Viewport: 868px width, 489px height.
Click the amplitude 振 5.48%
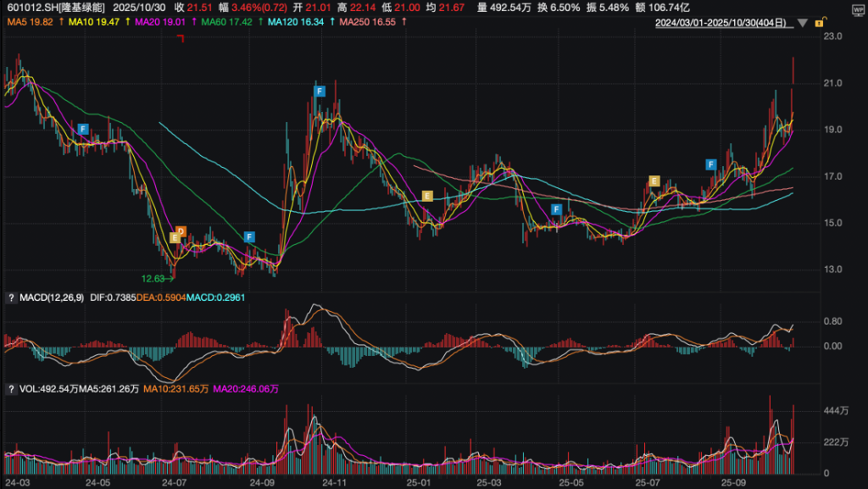(607, 8)
